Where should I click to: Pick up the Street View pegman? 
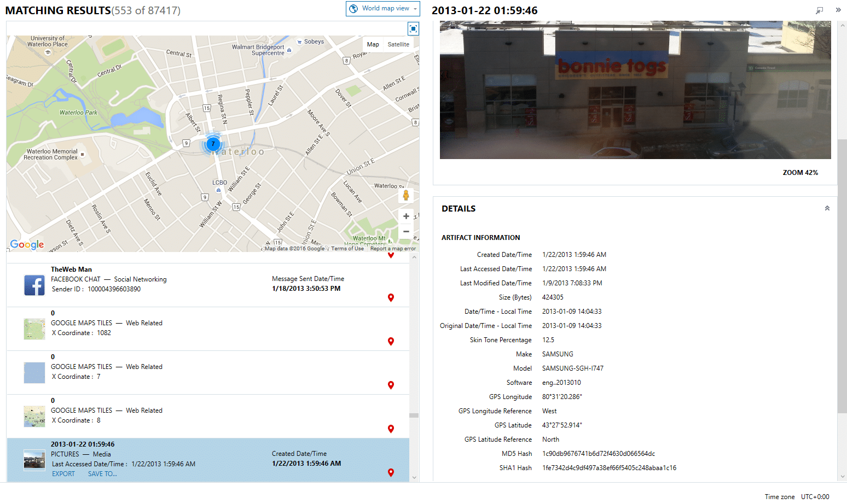(406, 195)
